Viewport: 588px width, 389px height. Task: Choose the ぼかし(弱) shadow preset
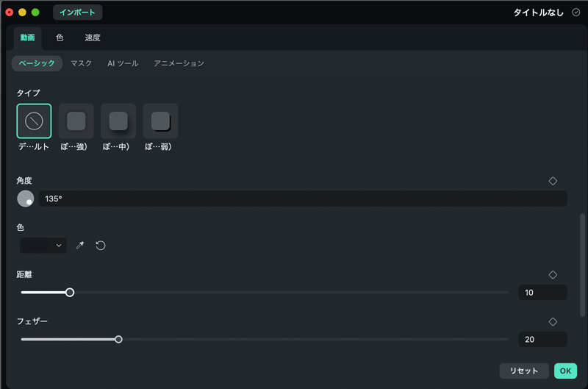coord(160,121)
